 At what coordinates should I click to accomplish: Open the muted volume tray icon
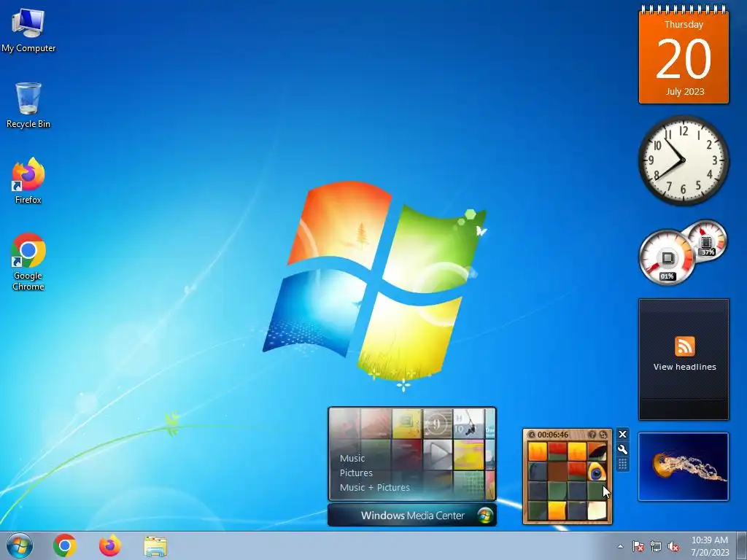(x=673, y=546)
